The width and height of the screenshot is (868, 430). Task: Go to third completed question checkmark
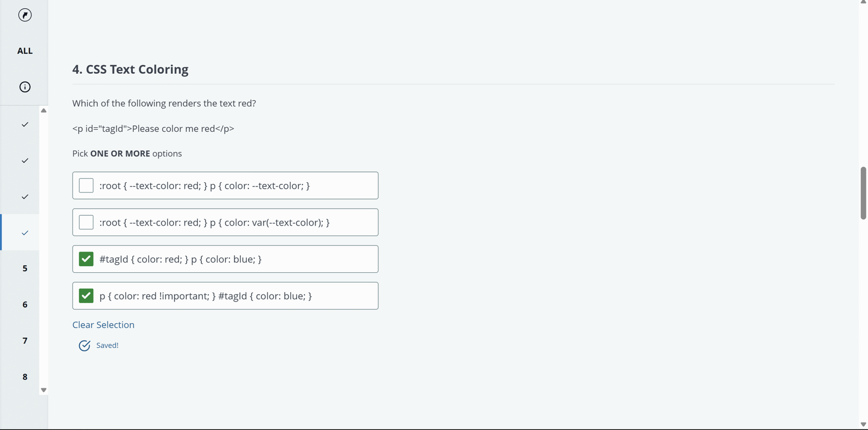coord(25,196)
